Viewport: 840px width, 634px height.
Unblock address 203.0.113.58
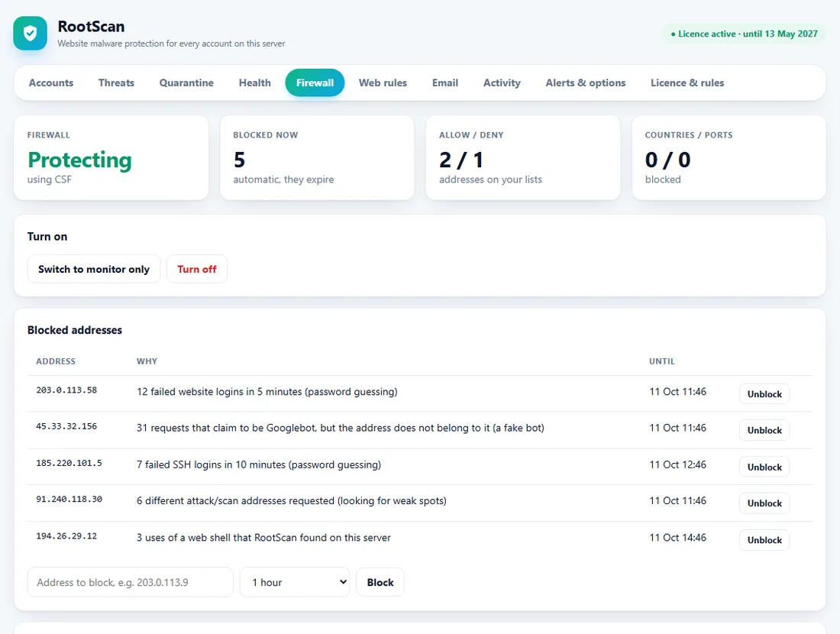point(764,394)
